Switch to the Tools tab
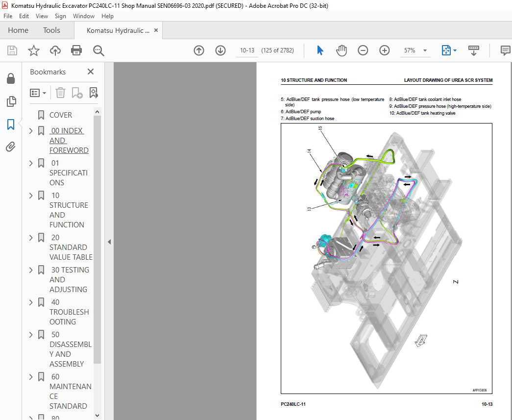512x420 pixels. coord(51,30)
